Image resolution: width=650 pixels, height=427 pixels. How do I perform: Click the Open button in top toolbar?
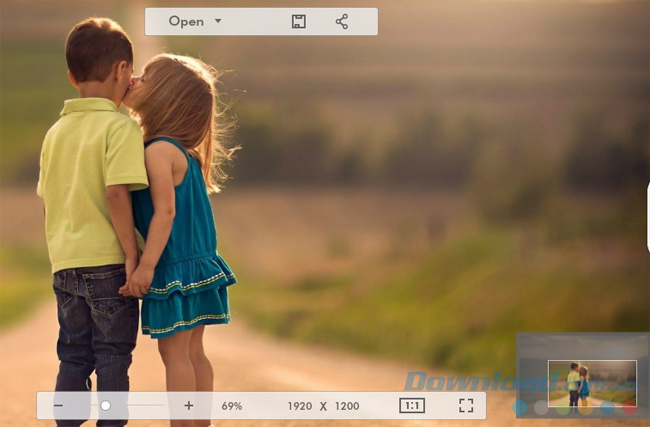pos(186,21)
